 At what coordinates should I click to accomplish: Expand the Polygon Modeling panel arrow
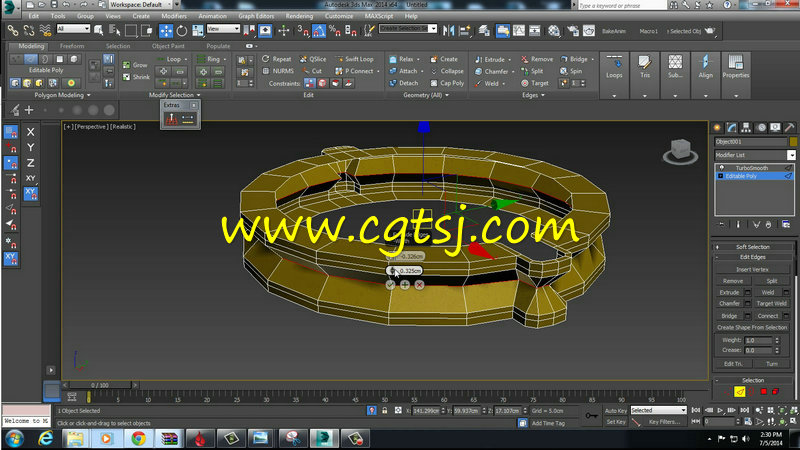click(88, 95)
